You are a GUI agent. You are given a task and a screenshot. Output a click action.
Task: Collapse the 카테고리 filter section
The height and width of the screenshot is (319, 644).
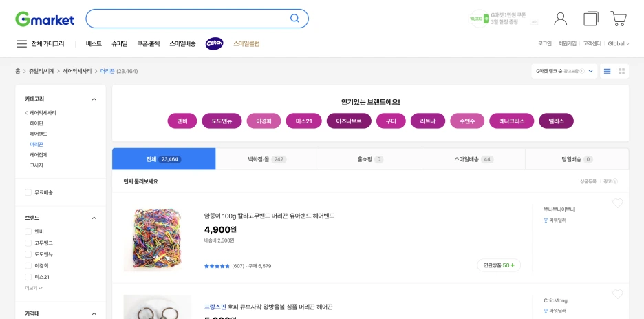coord(94,99)
